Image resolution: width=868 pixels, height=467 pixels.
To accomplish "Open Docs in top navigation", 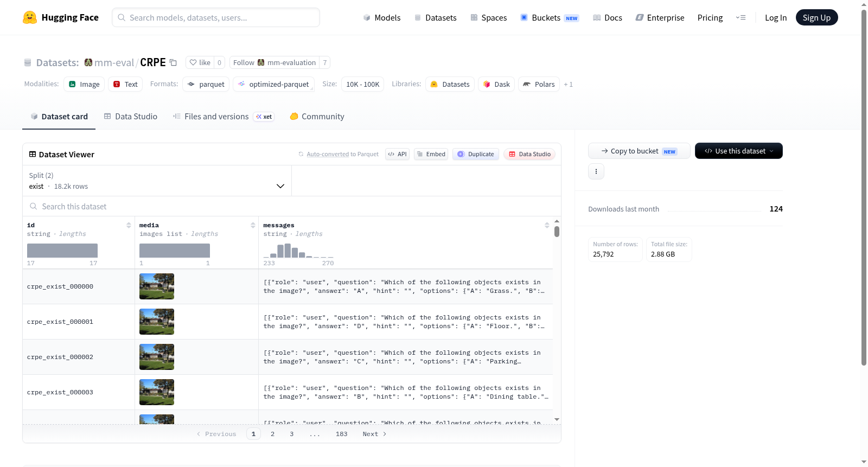I will [607, 17].
